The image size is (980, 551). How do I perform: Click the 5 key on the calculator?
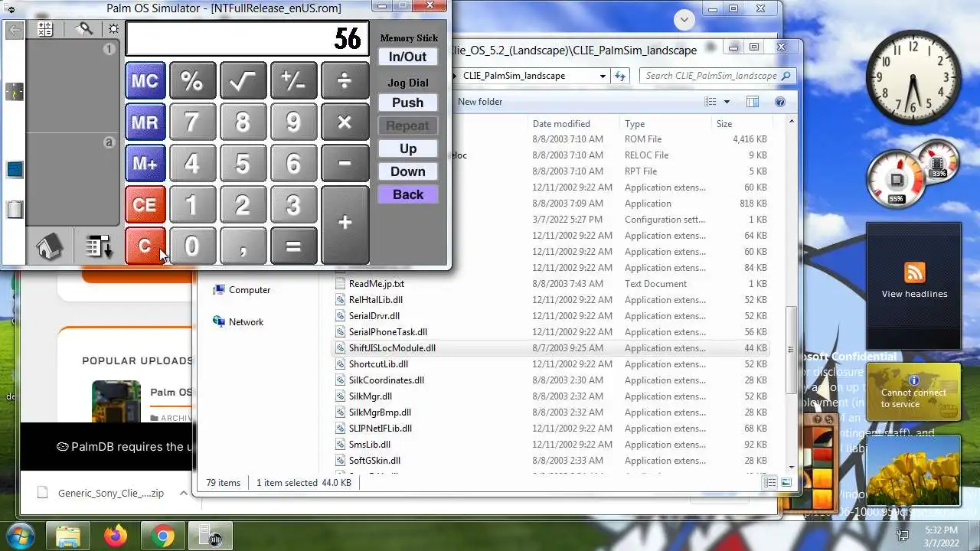pos(243,163)
